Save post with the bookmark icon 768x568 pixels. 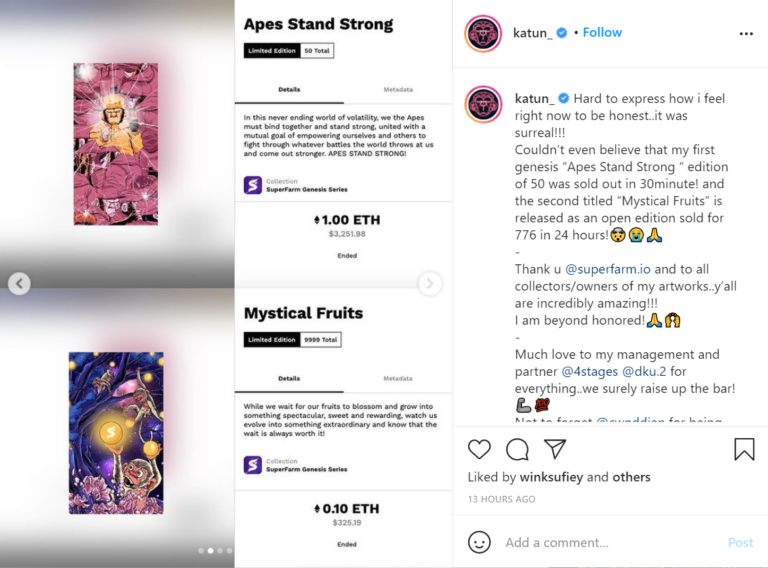click(x=744, y=449)
